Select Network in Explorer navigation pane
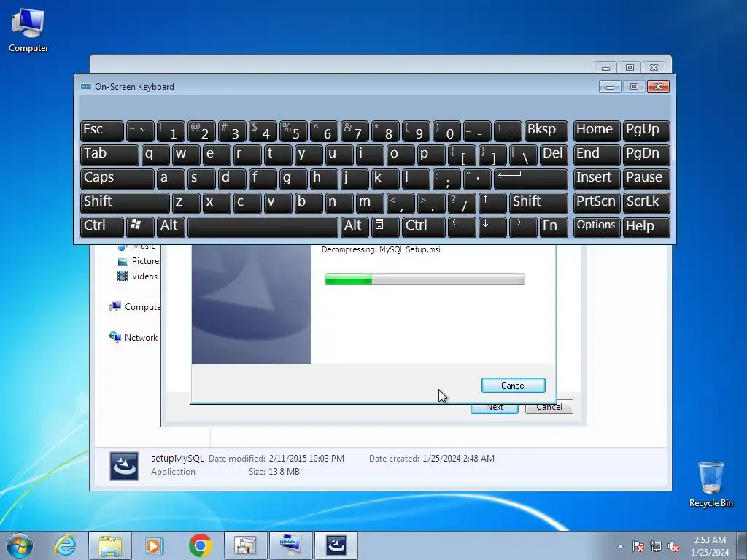This screenshot has height=560, width=747. point(133,337)
